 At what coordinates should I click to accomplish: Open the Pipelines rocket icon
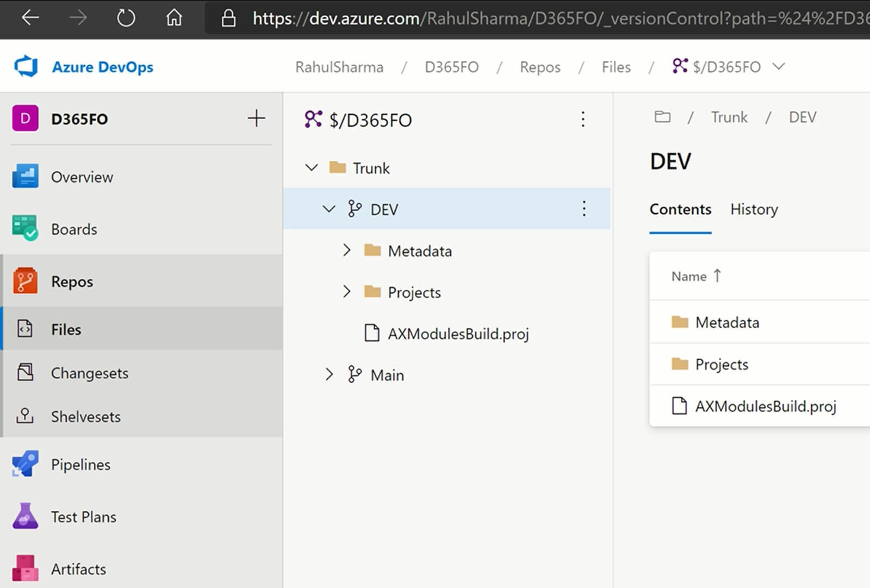[x=25, y=464]
